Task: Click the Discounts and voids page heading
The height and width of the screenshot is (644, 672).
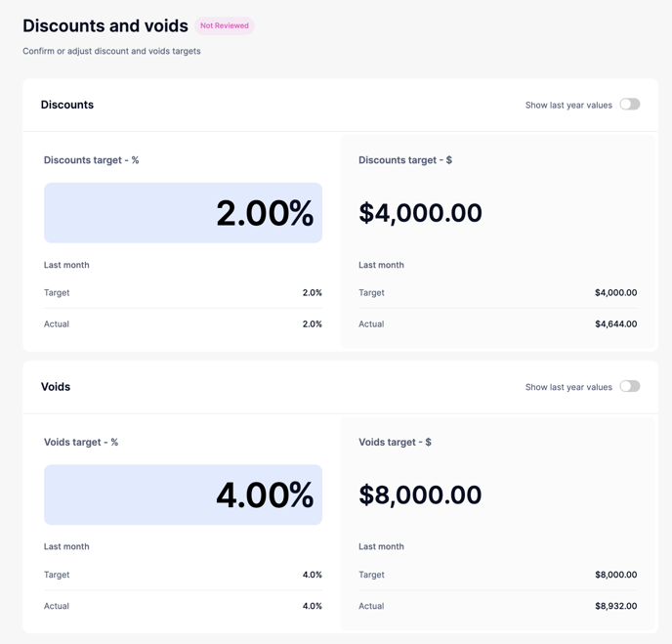Action: (105, 26)
